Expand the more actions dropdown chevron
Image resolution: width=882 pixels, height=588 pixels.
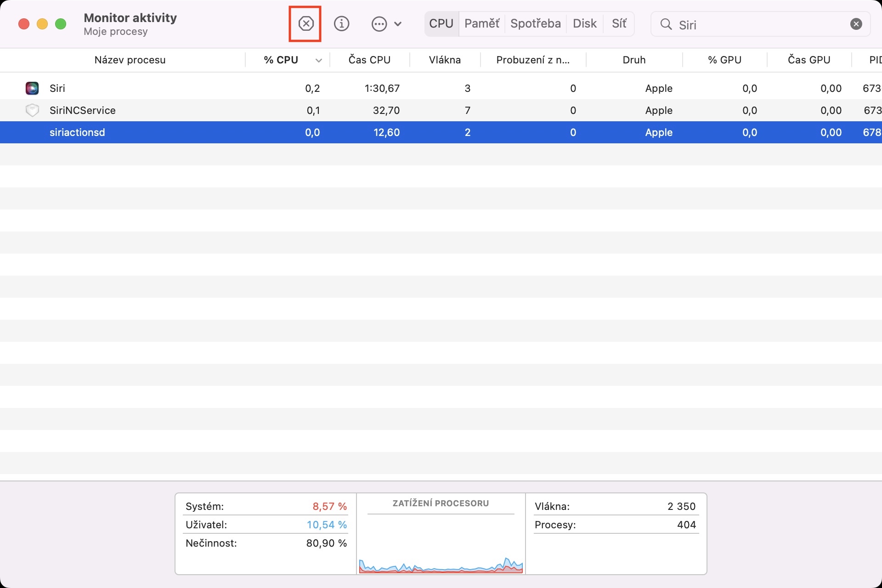[x=398, y=24]
